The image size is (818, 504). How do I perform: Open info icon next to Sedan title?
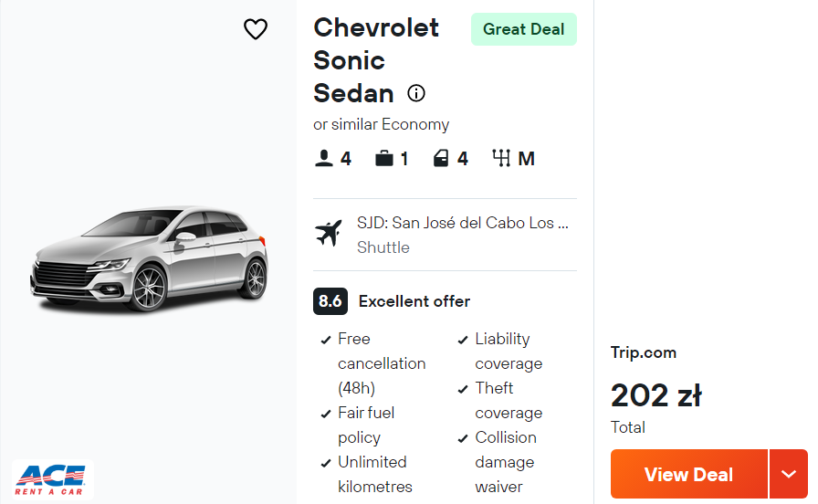(x=416, y=93)
